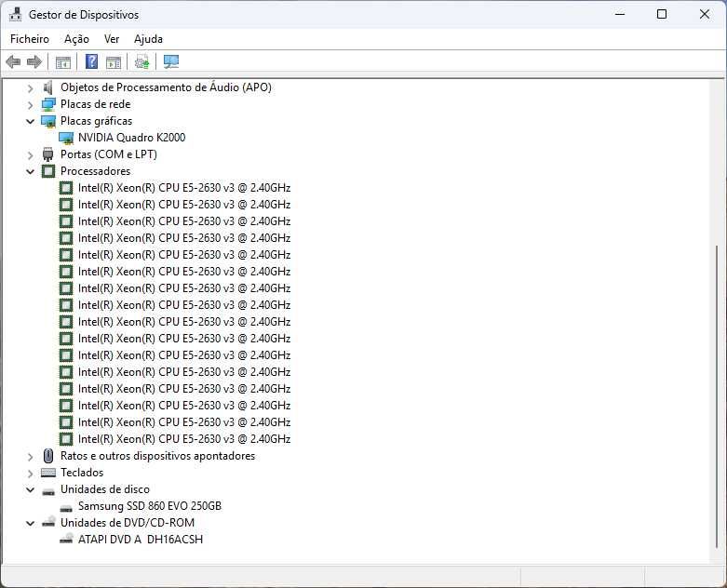Select the Placas de rede label
Viewport: 727px width, 588px height.
tap(96, 104)
